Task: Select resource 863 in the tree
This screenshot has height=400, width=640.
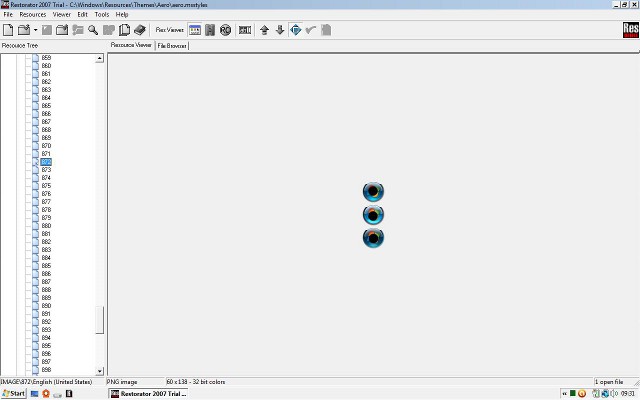Action: pos(46,89)
